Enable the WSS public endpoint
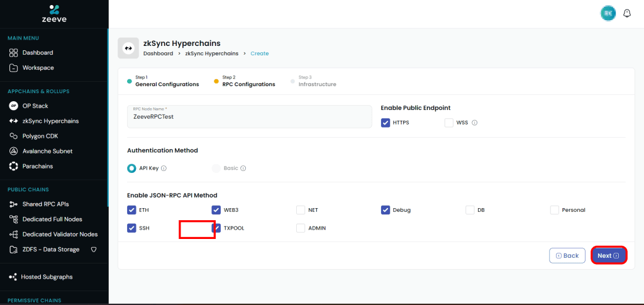The image size is (644, 305). 448,123
